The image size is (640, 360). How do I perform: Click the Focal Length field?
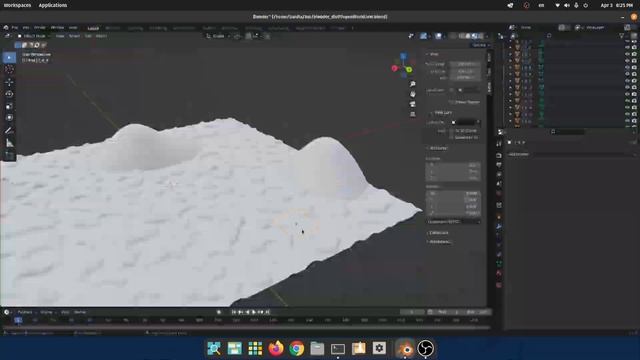[465, 64]
